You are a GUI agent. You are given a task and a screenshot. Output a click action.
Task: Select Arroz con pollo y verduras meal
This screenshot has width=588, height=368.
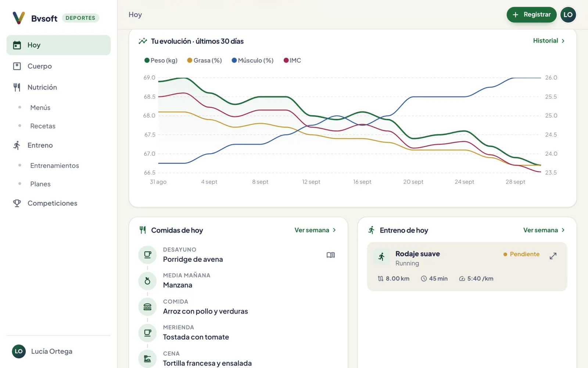coord(205,311)
